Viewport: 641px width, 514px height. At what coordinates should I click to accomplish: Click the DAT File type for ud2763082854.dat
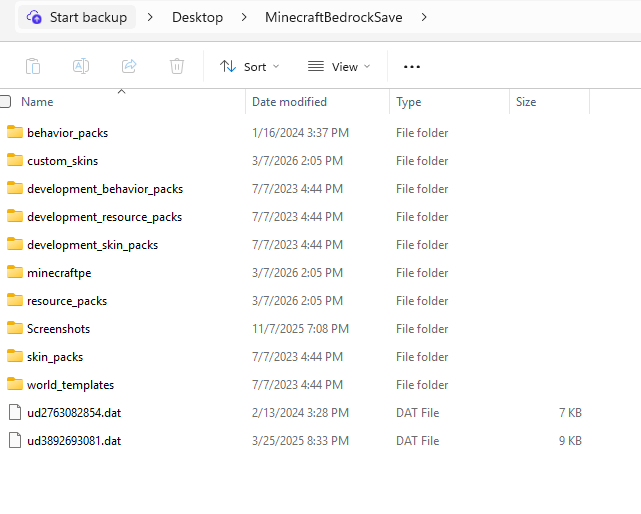tap(417, 413)
